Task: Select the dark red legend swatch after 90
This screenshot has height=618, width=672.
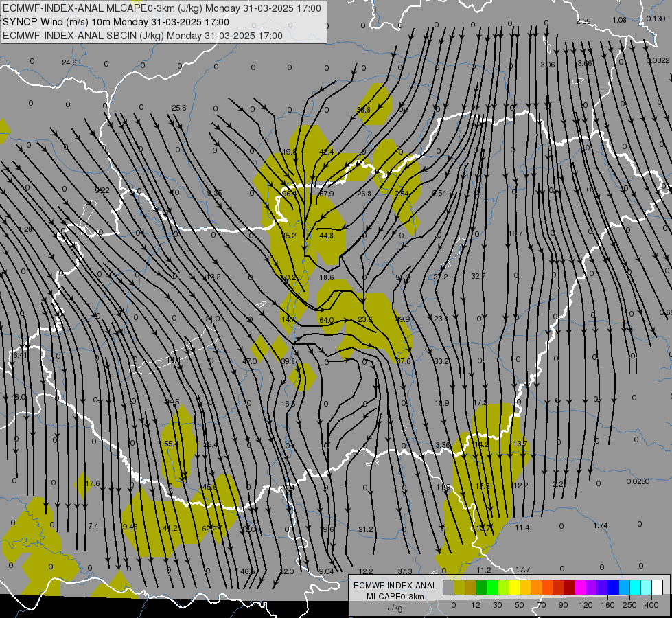Action: (569, 587)
